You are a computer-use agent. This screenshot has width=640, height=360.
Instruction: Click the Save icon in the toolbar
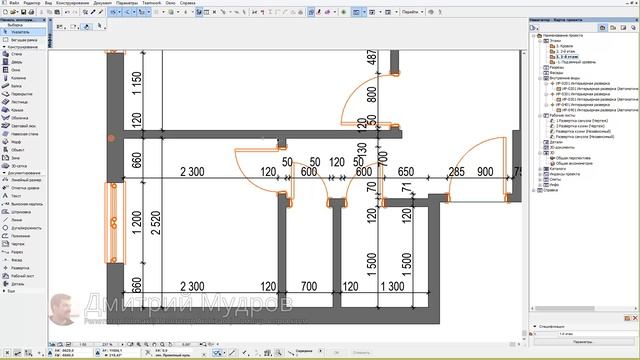tap(24, 12)
